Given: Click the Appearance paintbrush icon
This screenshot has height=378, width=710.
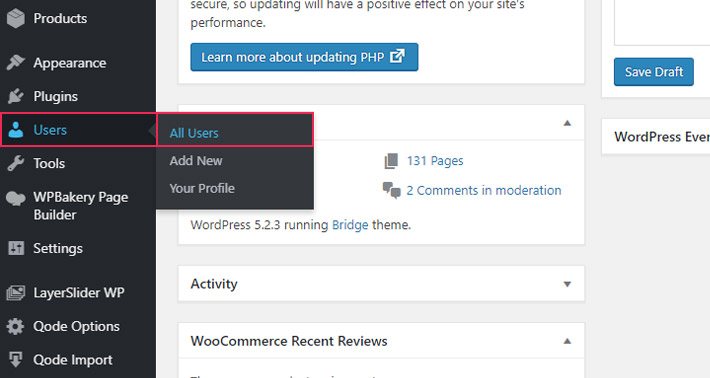Looking at the screenshot, I should pyautogui.click(x=16, y=62).
